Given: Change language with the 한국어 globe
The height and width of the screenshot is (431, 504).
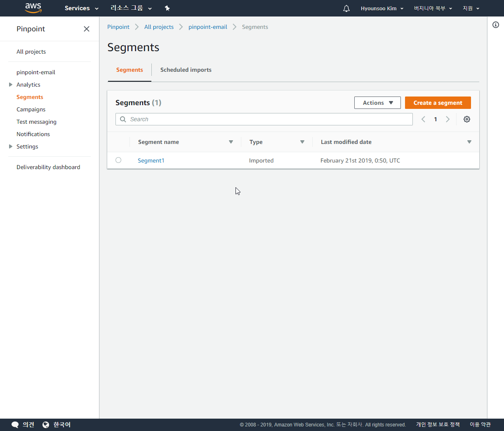Looking at the screenshot, I should click(46, 424).
